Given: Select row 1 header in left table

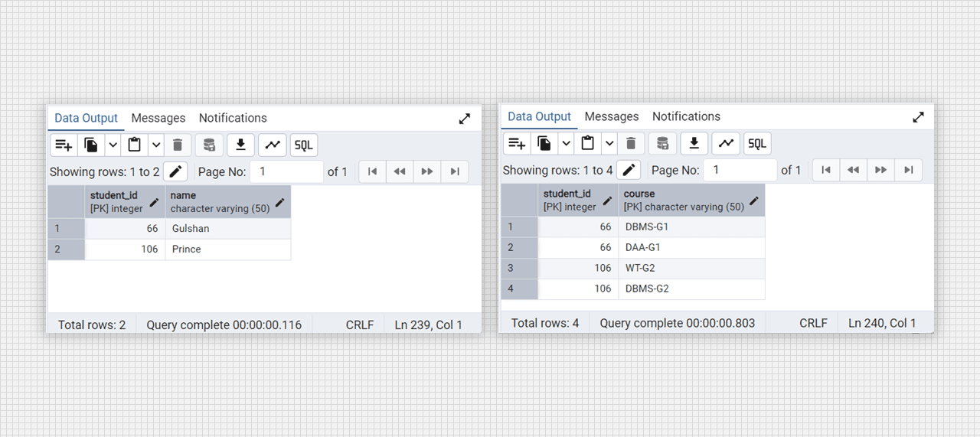Looking at the screenshot, I should point(67,228).
